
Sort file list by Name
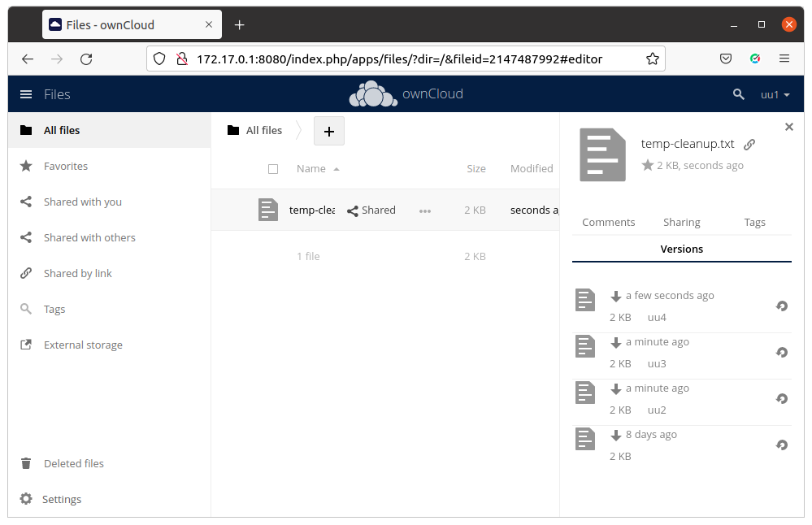[311, 169]
